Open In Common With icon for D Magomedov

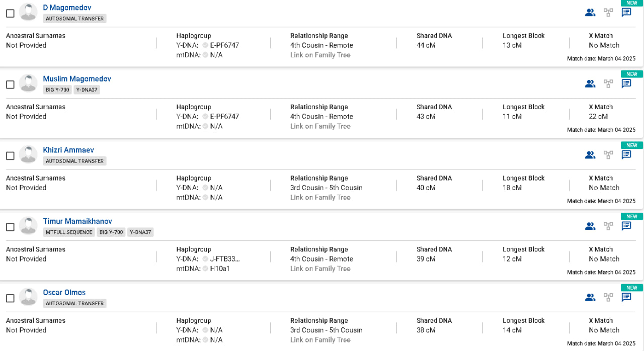click(x=590, y=13)
